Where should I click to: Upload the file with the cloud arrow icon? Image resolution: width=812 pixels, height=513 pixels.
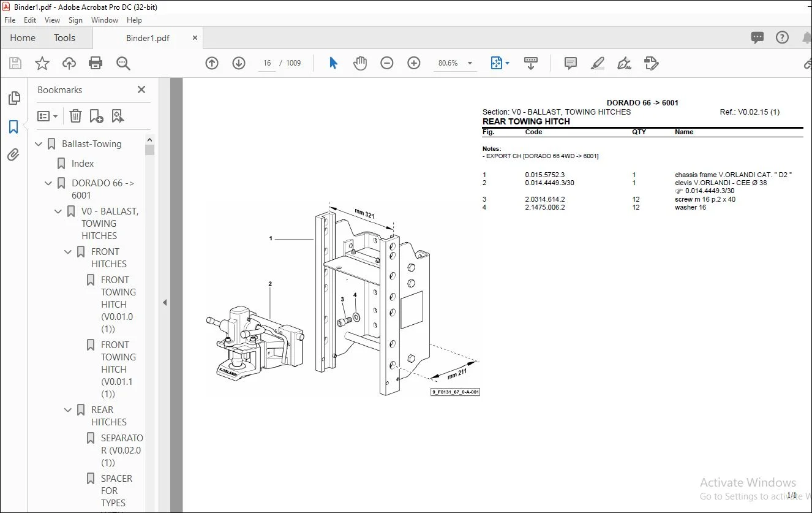pyautogui.click(x=69, y=63)
